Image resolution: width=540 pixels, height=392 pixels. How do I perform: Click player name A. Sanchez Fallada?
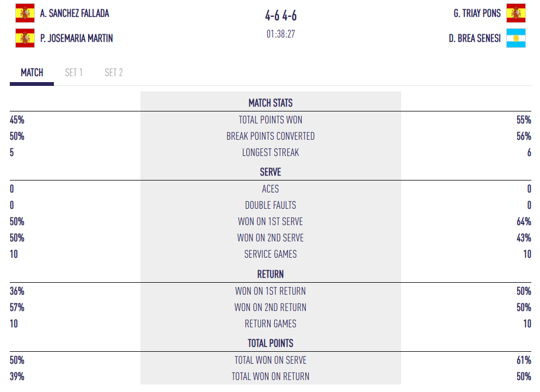point(75,13)
